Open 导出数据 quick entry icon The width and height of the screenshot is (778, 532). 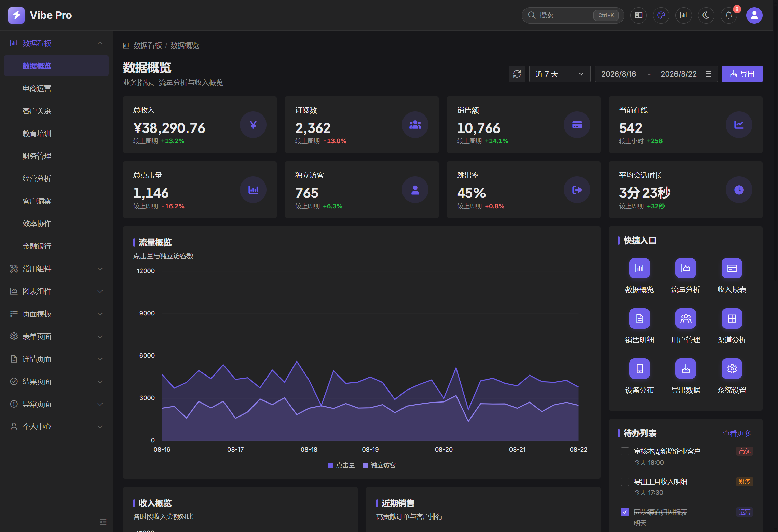[685, 369]
